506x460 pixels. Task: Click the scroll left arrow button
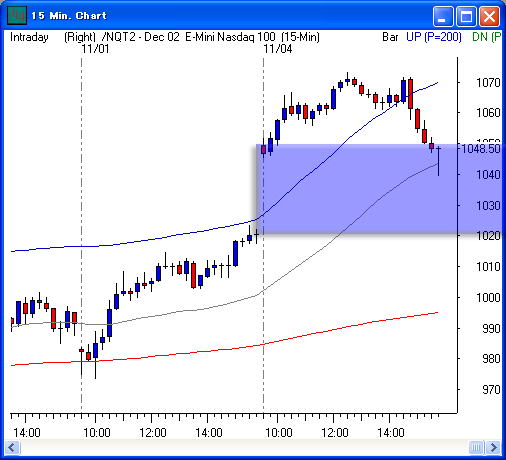12,447
